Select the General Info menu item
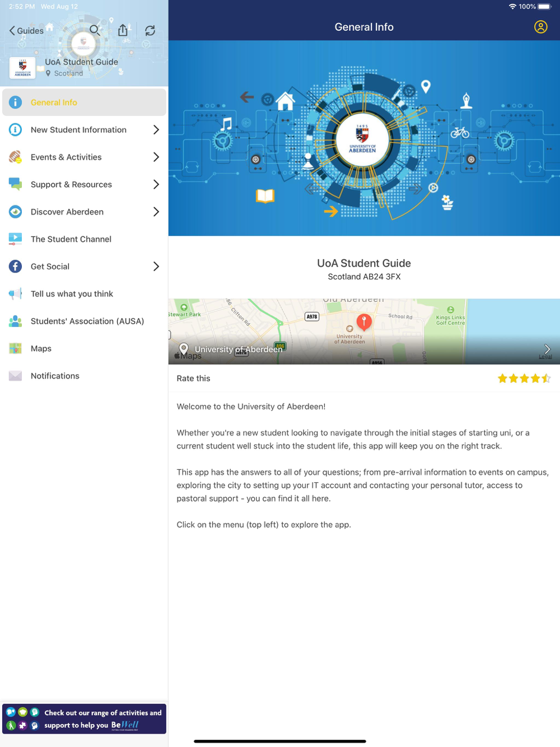 pos(84,102)
